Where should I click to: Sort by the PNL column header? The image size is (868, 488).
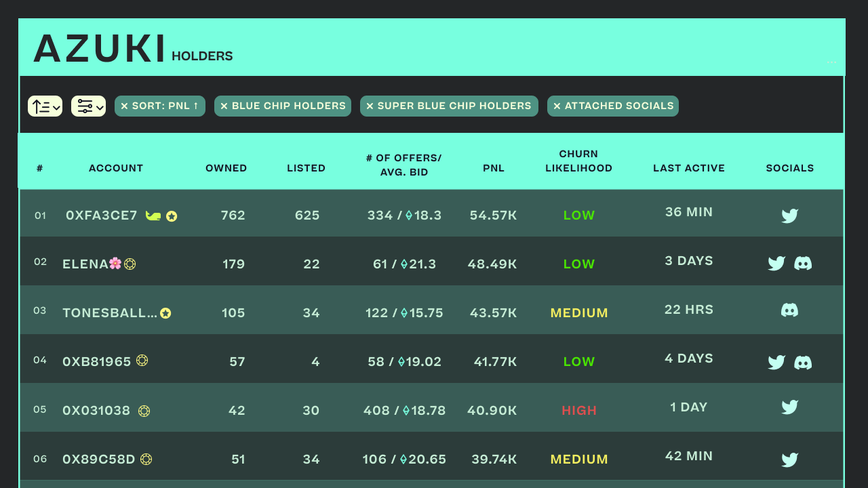click(494, 168)
